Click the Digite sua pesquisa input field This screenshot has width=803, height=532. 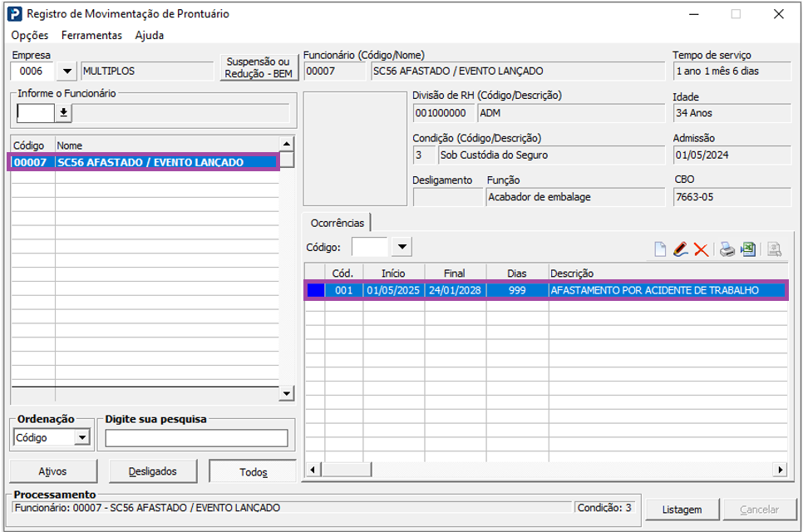197,438
